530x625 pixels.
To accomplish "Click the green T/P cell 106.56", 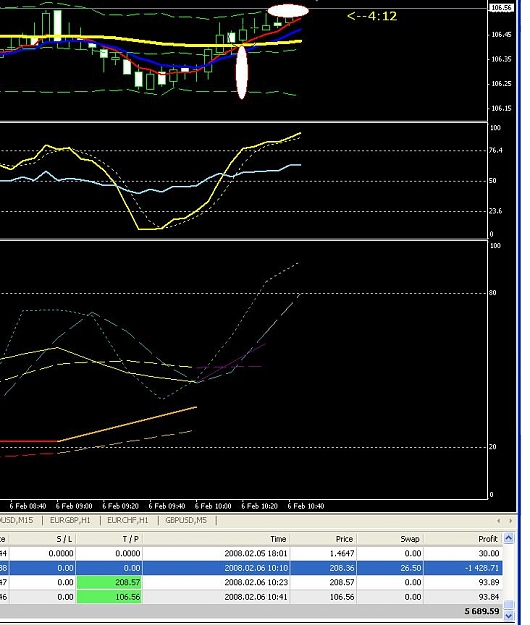I will click(109, 597).
